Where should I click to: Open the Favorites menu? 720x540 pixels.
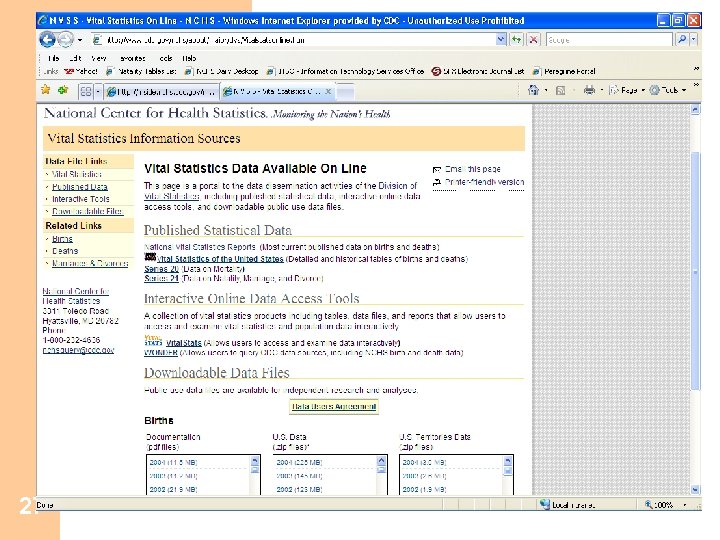point(133,58)
